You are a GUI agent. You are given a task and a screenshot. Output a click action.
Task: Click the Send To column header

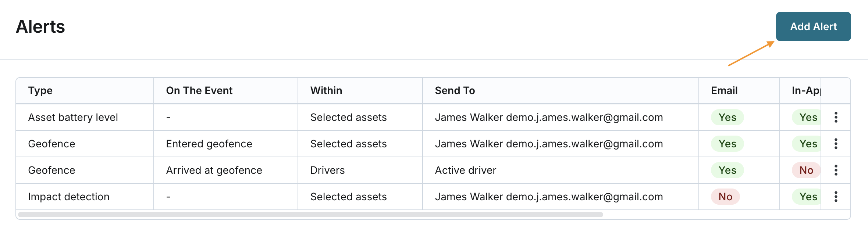[455, 91]
